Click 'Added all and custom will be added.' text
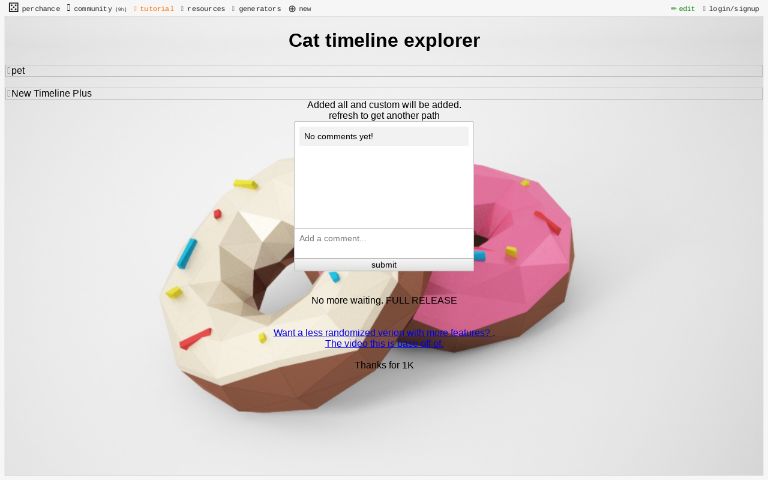This screenshot has width=768, height=480. (x=384, y=104)
